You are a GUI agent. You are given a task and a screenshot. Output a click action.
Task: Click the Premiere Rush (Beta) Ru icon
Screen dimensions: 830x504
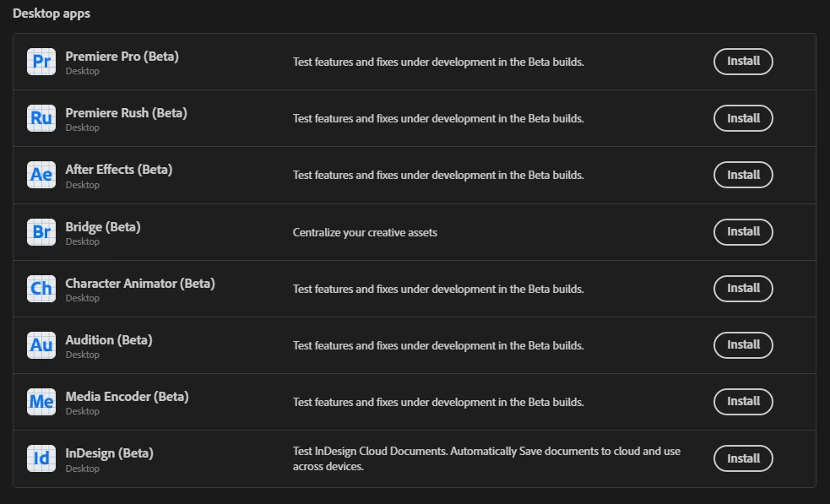click(41, 118)
